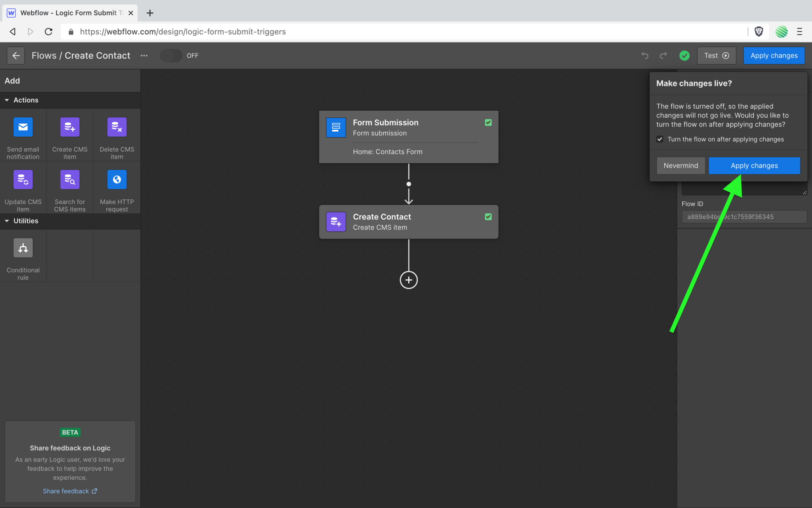Click the Flow ID field
The width and height of the screenshot is (812, 508).
click(744, 217)
